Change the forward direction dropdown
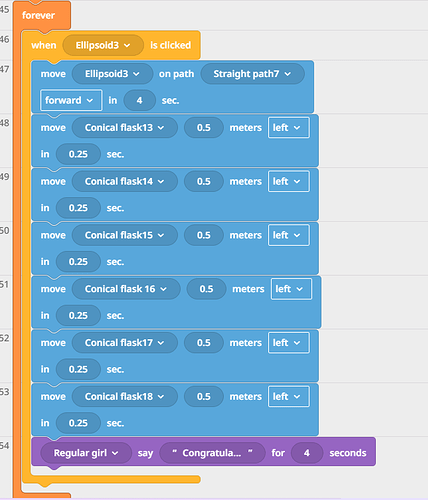This screenshot has width=428, height=500. 71,100
